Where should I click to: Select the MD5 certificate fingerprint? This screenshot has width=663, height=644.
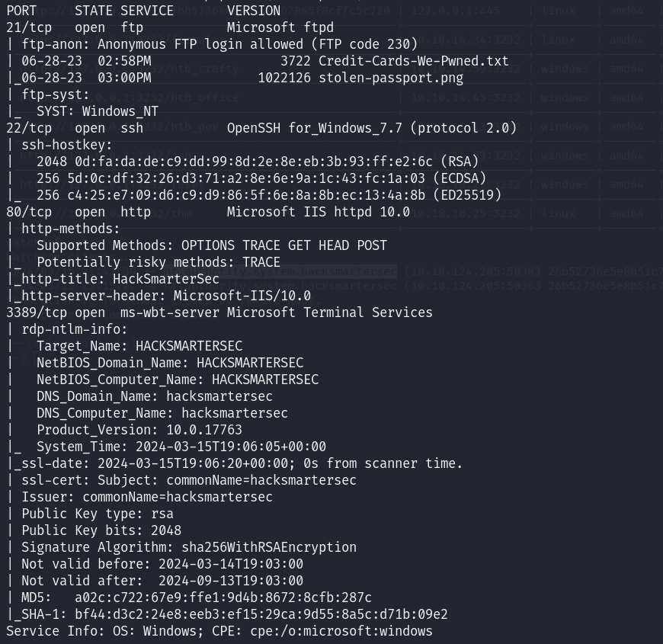click(x=223, y=598)
